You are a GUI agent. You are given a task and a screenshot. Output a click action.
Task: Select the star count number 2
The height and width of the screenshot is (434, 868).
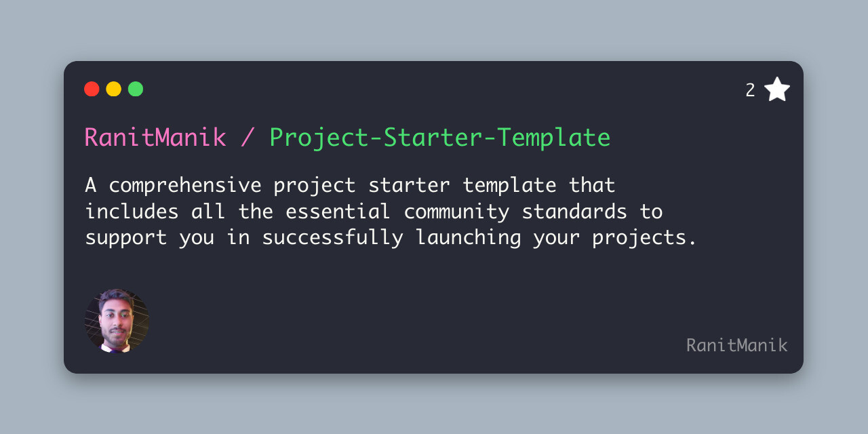(x=750, y=90)
